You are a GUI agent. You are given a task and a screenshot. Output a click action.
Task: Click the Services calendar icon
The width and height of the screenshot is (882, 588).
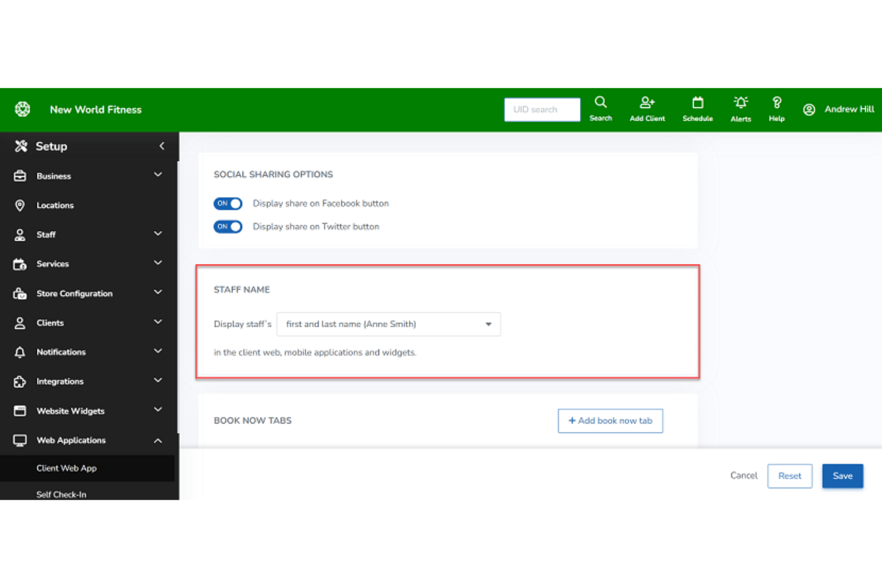(x=20, y=264)
